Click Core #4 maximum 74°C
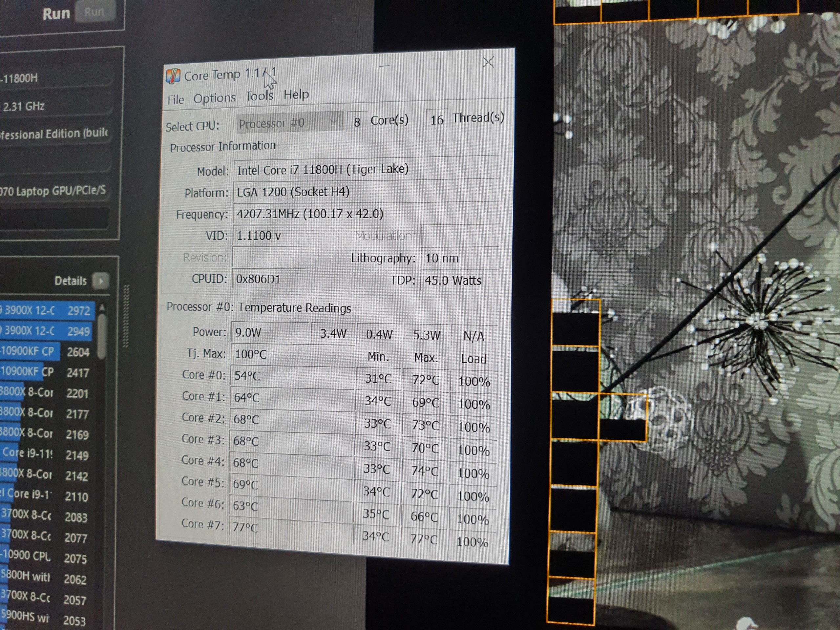This screenshot has width=840, height=630. point(425,471)
